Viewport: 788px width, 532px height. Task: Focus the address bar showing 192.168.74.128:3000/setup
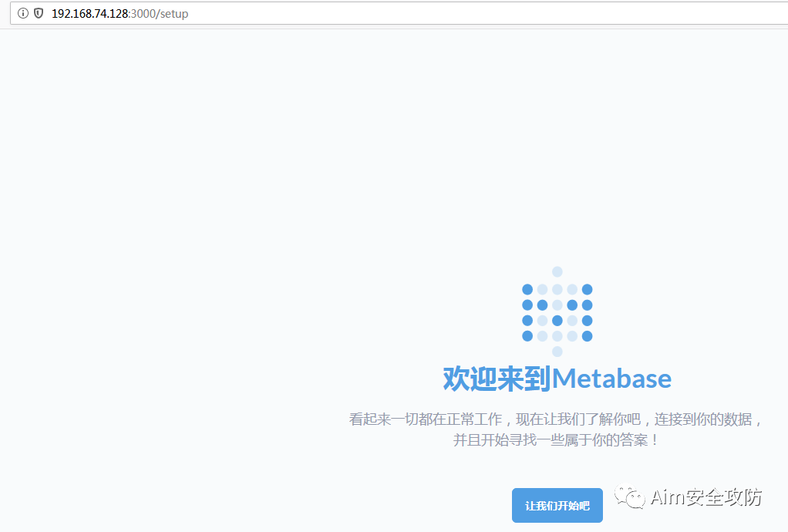coord(399,13)
